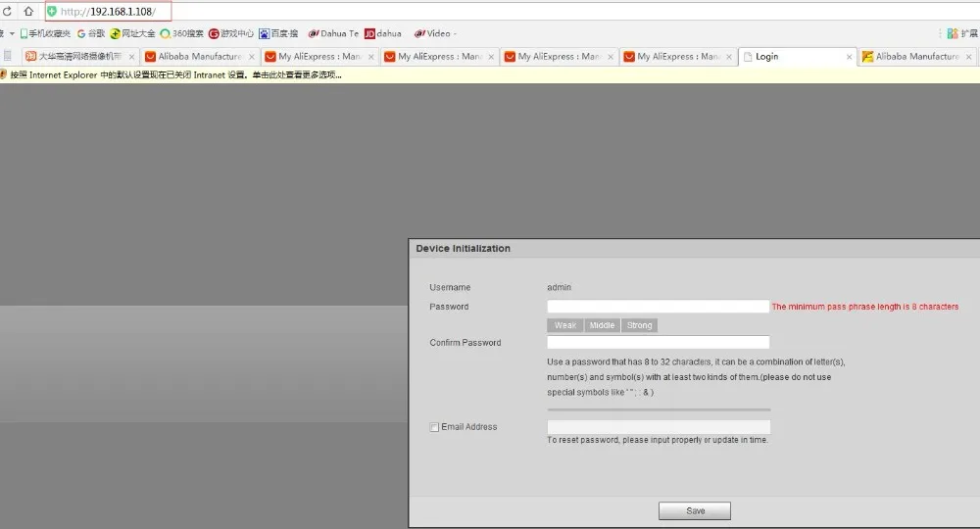This screenshot has width=980, height=529.
Task: Click into the Password field
Action: tap(659, 307)
